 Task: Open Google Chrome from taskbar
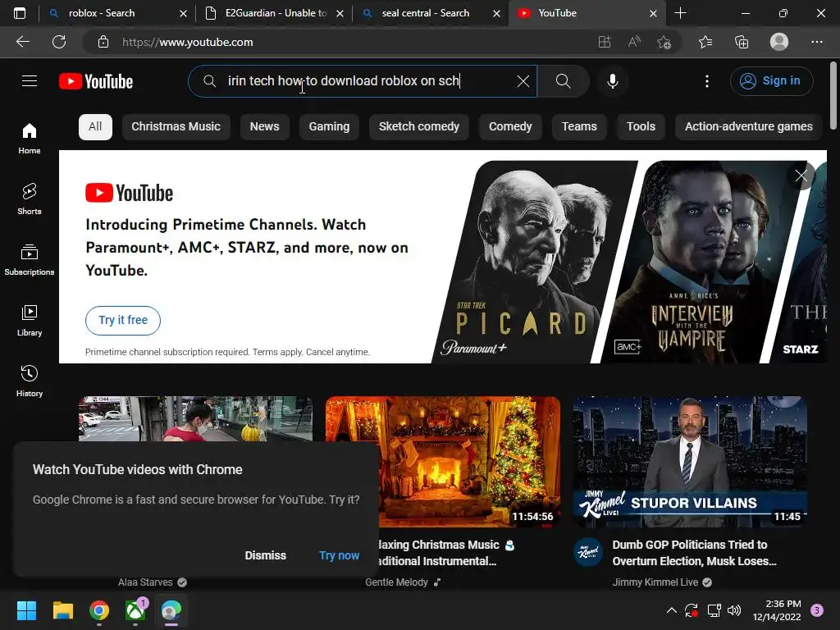[99, 610]
